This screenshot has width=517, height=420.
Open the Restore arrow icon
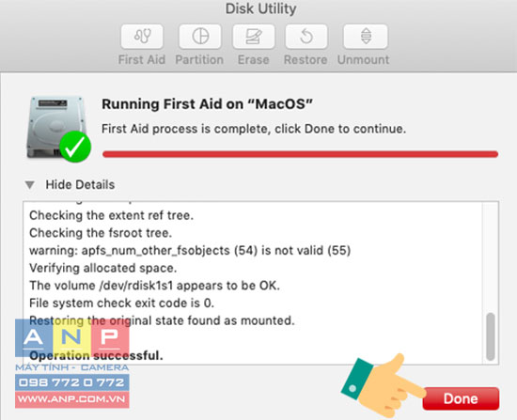pos(306,37)
